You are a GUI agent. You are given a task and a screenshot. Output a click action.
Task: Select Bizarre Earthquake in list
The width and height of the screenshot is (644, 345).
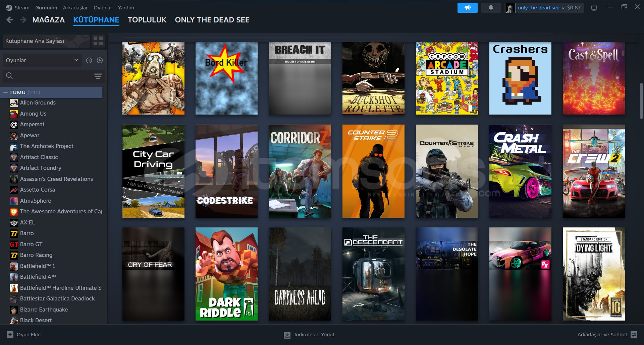coord(44,310)
